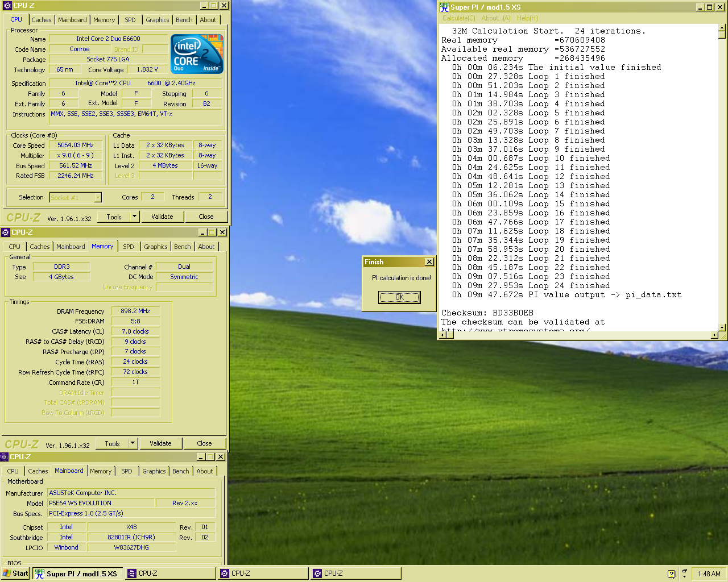Open the Help(H) menu in Super PI

pyautogui.click(x=527, y=18)
